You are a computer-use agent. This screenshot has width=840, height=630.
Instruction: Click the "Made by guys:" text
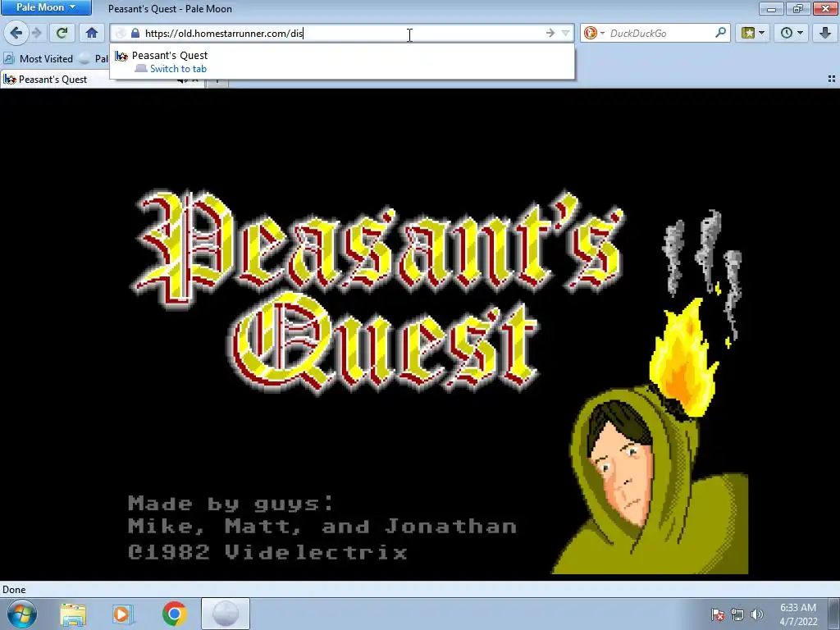click(x=231, y=504)
